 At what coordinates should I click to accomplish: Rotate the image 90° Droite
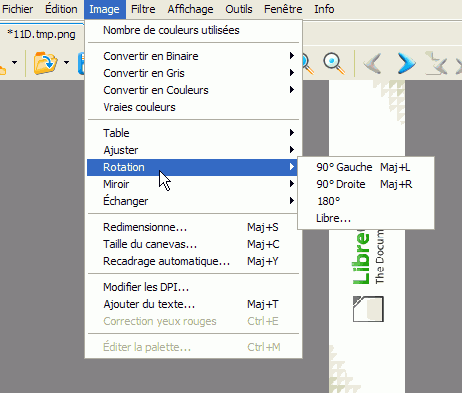pyautogui.click(x=366, y=184)
